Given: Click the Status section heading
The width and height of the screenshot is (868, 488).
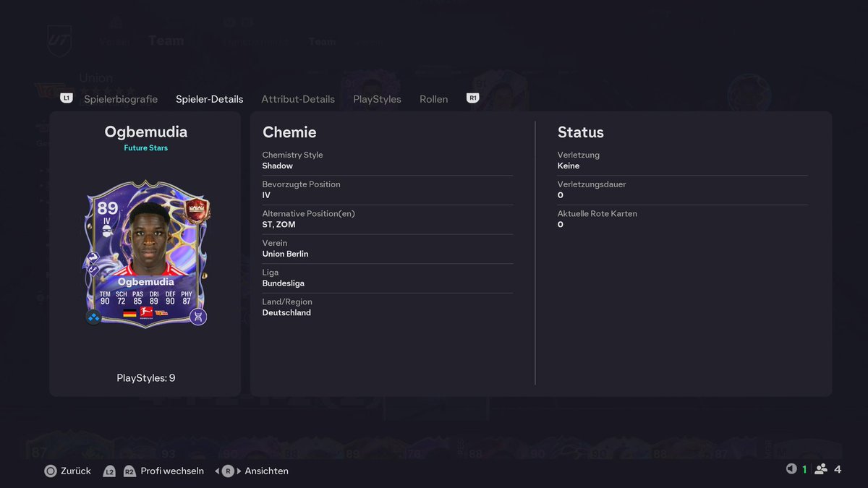Looking at the screenshot, I should click(x=580, y=132).
